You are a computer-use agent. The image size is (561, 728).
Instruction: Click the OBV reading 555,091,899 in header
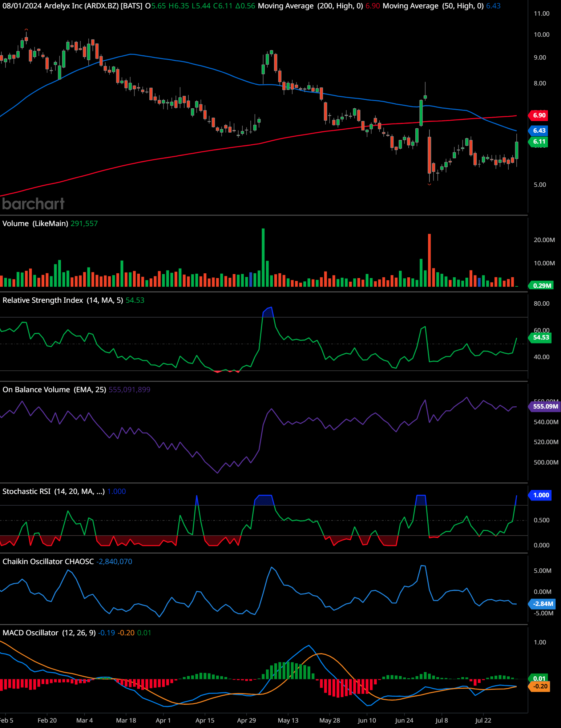click(129, 390)
